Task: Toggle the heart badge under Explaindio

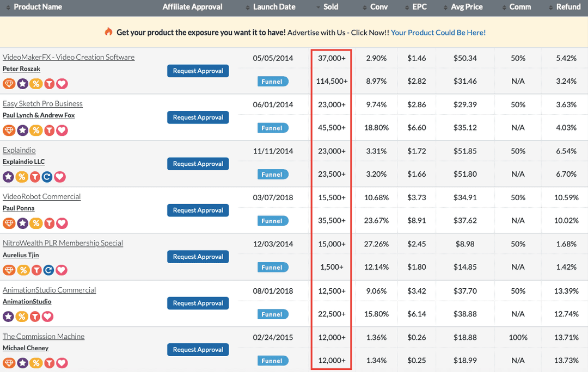Action: pyautogui.click(x=60, y=177)
